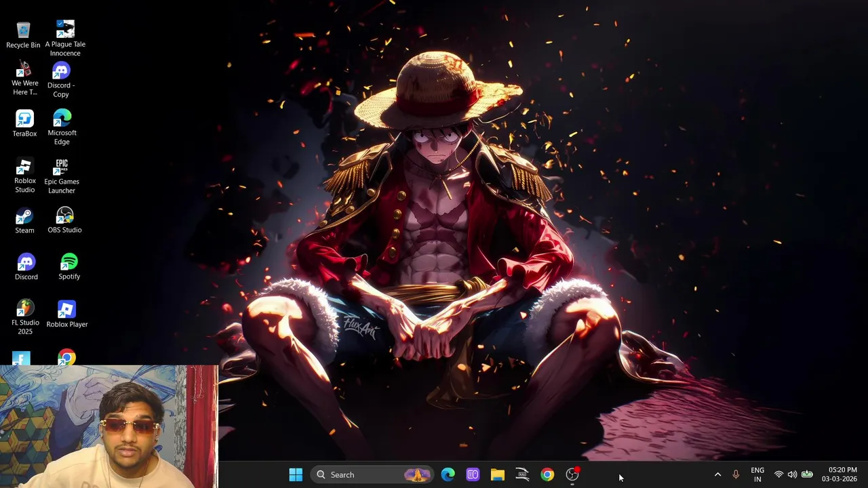
Task: Select the FL Studio 2025 desktop shortcut
Action: pos(24,317)
